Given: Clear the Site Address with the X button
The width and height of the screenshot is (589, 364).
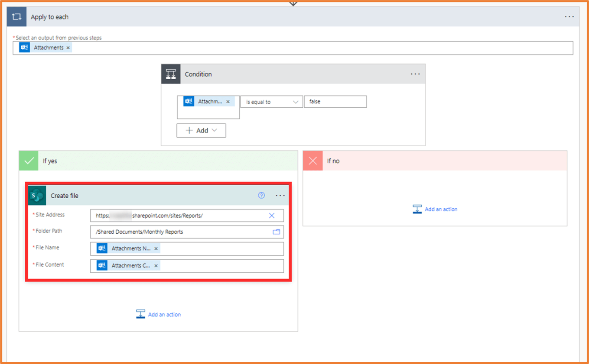Looking at the screenshot, I should pyautogui.click(x=272, y=215).
